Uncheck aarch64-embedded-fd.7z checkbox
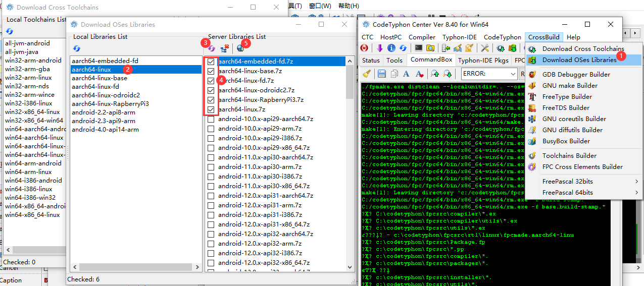Image resolution: width=644 pixels, height=286 pixels. click(211, 62)
